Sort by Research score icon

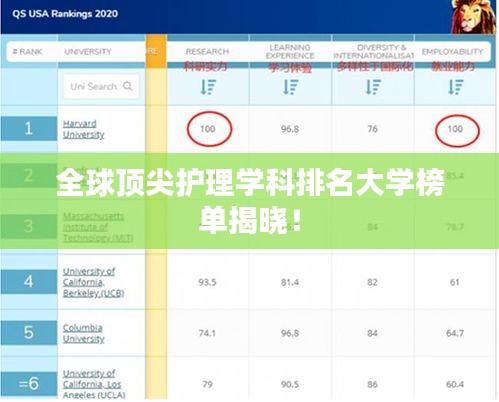click(x=208, y=87)
